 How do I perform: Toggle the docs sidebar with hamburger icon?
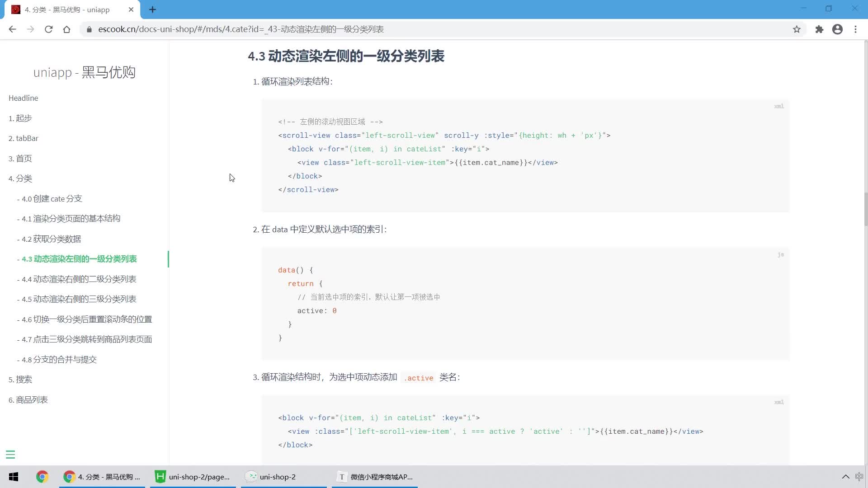tap(10, 455)
